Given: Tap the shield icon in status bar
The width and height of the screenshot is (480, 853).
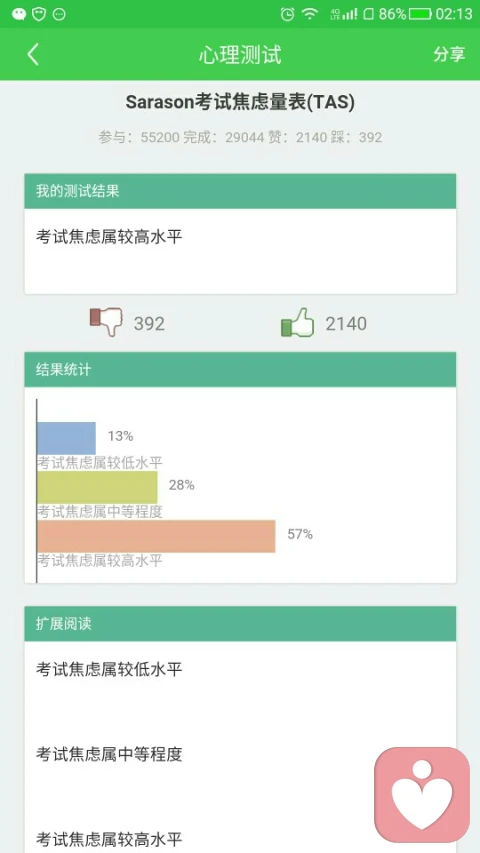Looking at the screenshot, I should (39, 14).
